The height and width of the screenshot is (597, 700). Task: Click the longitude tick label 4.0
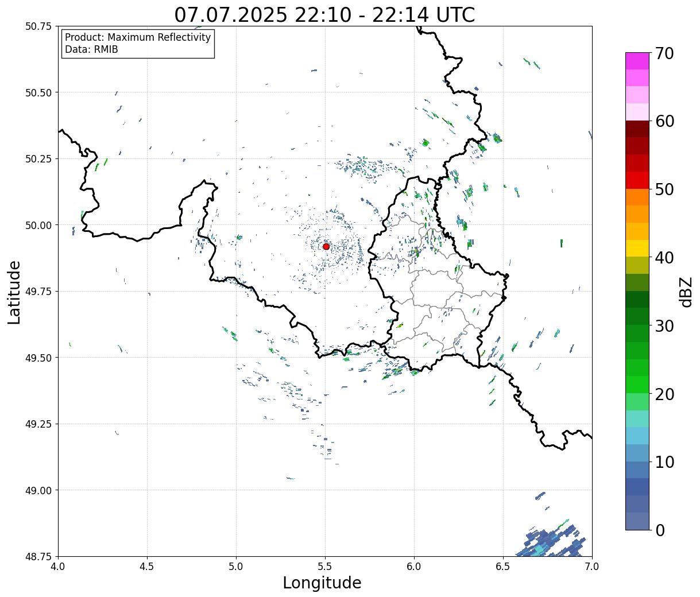pos(58,567)
